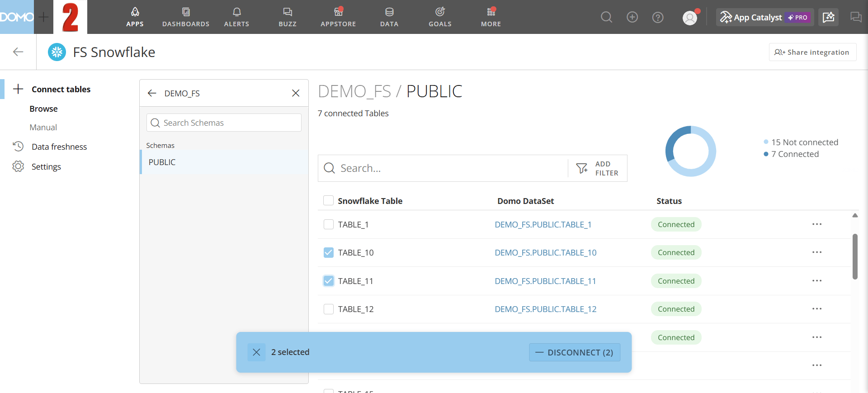The height and width of the screenshot is (393, 868).
Task: Click the add circle-plus icon in header
Action: pos(632,17)
